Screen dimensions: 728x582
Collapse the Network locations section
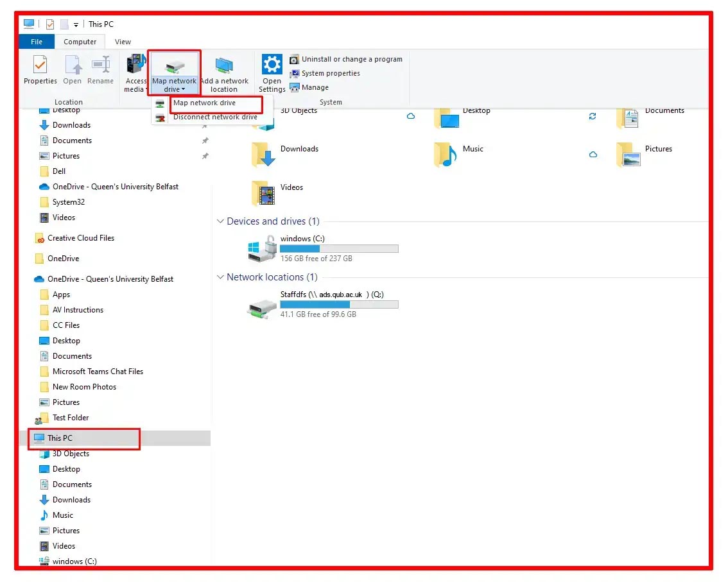click(221, 277)
